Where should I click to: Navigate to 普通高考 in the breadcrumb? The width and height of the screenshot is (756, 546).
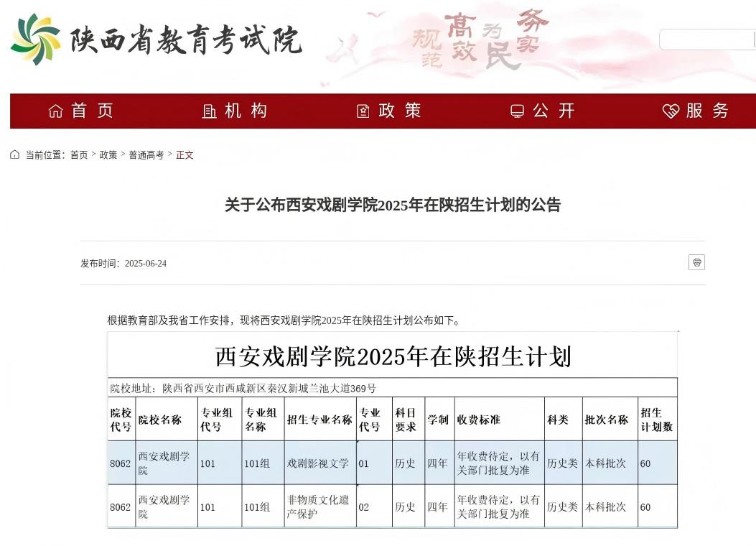point(146,155)
